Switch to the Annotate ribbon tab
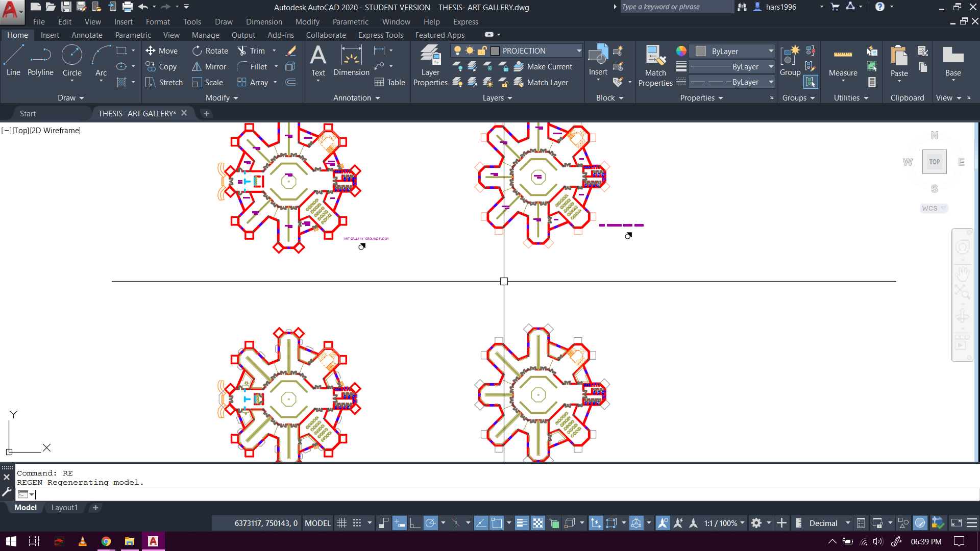The width and height of the screenshot is (980, 551). pos(87,35)
